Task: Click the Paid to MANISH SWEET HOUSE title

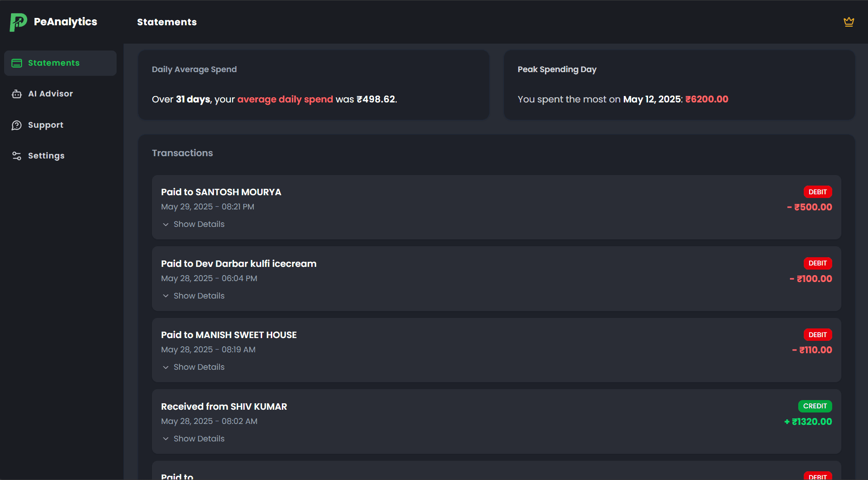Action: 229,335
